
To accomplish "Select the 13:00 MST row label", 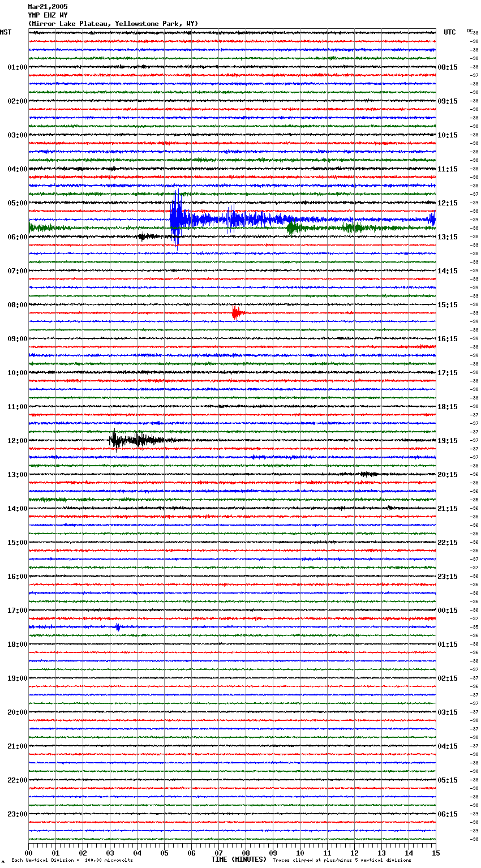I will pos(17,475).
